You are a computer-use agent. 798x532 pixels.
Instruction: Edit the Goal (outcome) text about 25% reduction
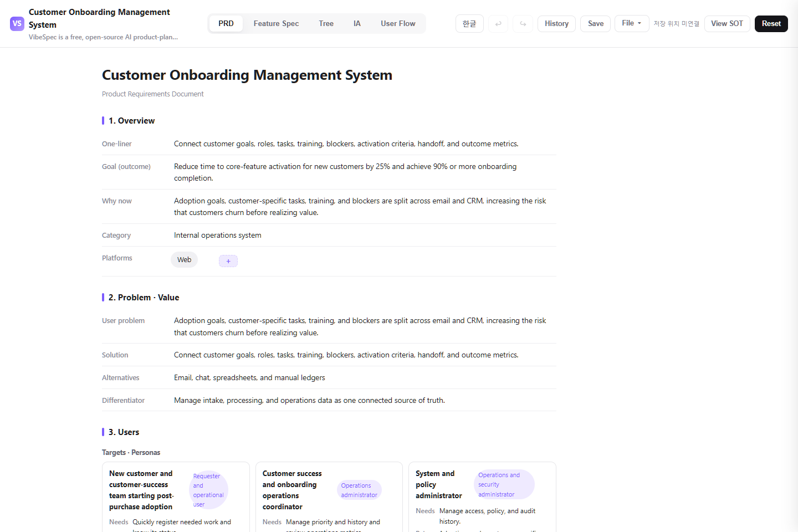(345, 172)
